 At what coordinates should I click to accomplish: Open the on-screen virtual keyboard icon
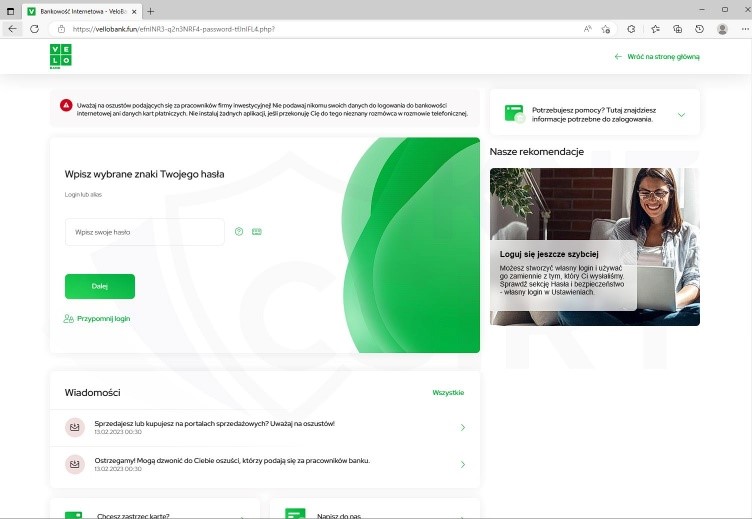tap(257, 232)
